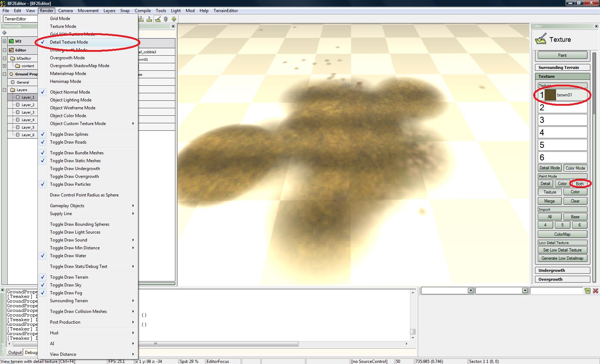The width and height of the screenshot is (600, 364).
Task: Click the green icon beside the red X
Action: coord(587,291)
